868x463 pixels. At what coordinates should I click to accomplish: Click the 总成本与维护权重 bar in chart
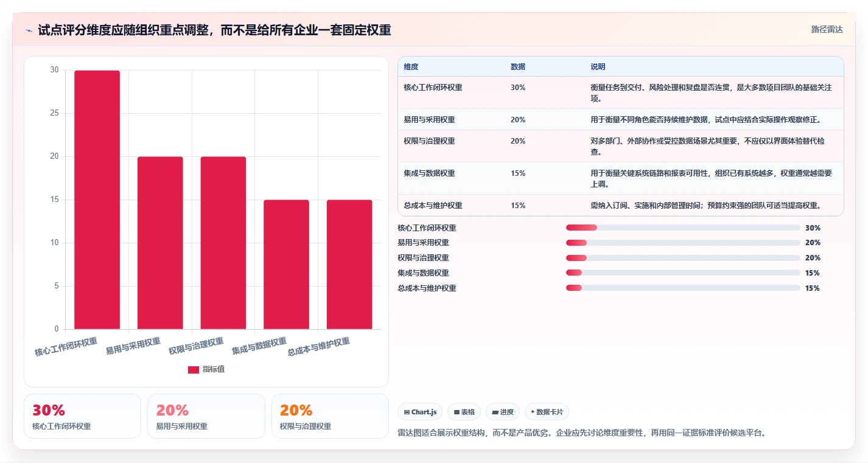[349, 265]
